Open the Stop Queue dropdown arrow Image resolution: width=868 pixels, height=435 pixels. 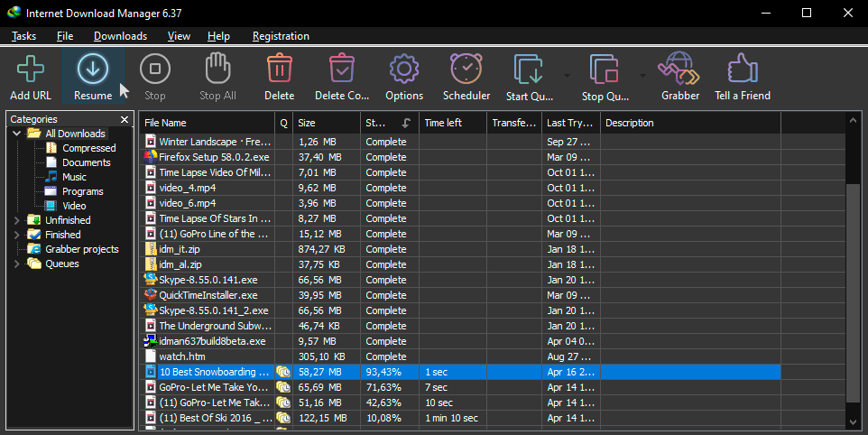[642, 75]
